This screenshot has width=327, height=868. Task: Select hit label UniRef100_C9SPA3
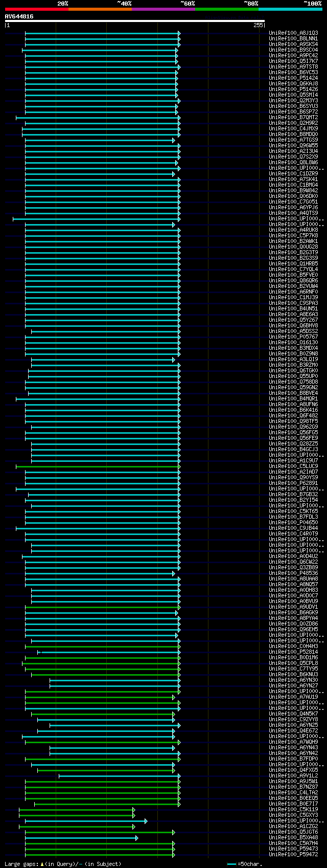[x=293, y=303]
